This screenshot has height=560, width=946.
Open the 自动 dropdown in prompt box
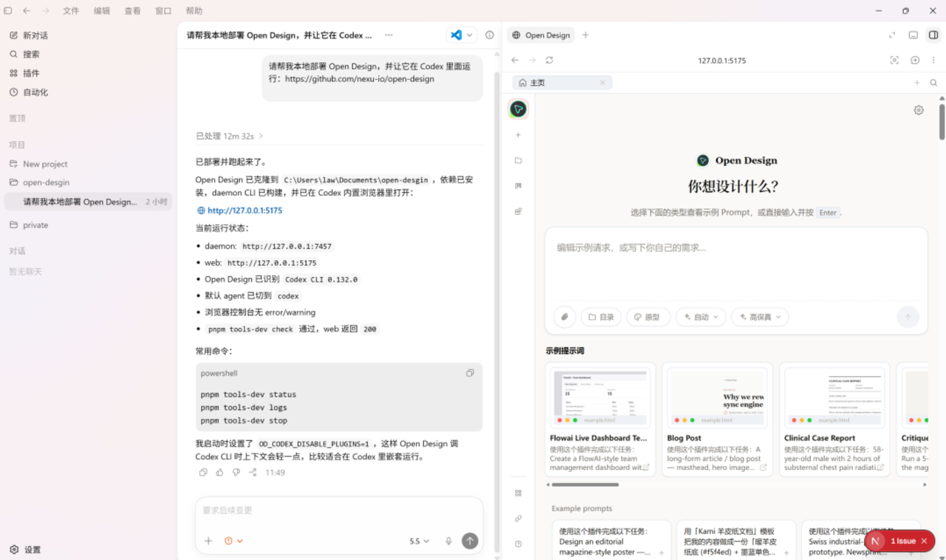coord(701,317)
